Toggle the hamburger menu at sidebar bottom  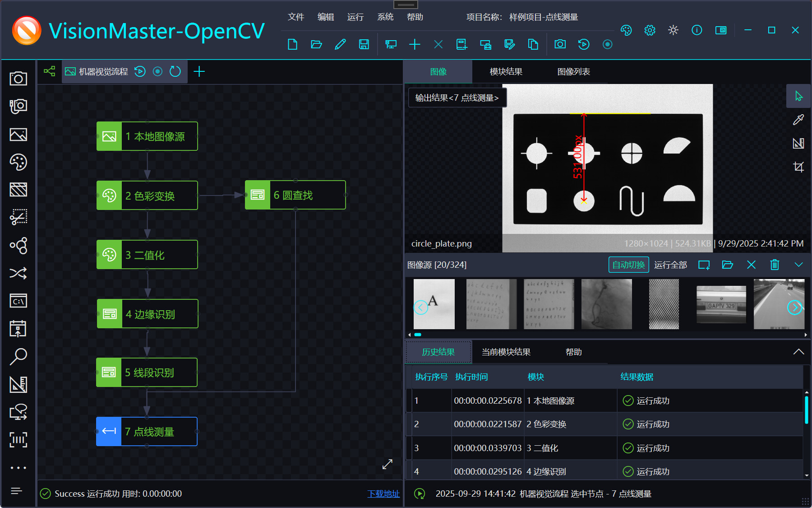click(17, 491)
